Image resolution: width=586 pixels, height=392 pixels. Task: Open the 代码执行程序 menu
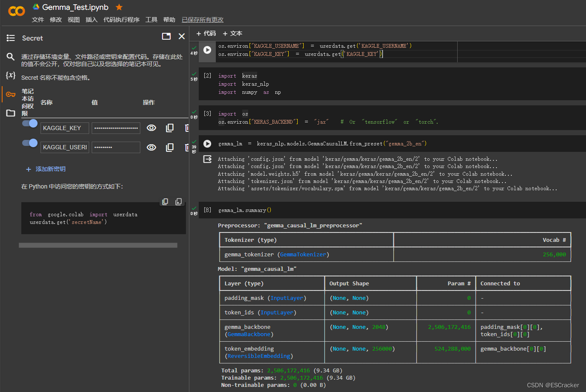coord(122,20)
